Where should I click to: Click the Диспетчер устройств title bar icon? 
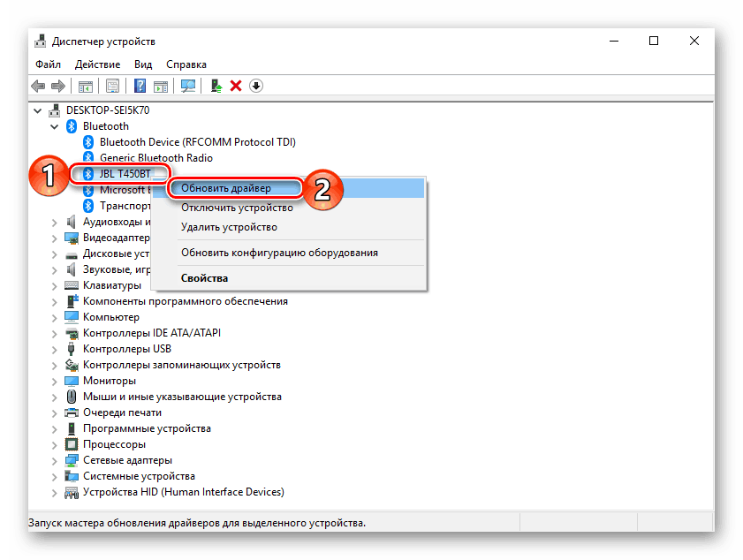[41, 42]
